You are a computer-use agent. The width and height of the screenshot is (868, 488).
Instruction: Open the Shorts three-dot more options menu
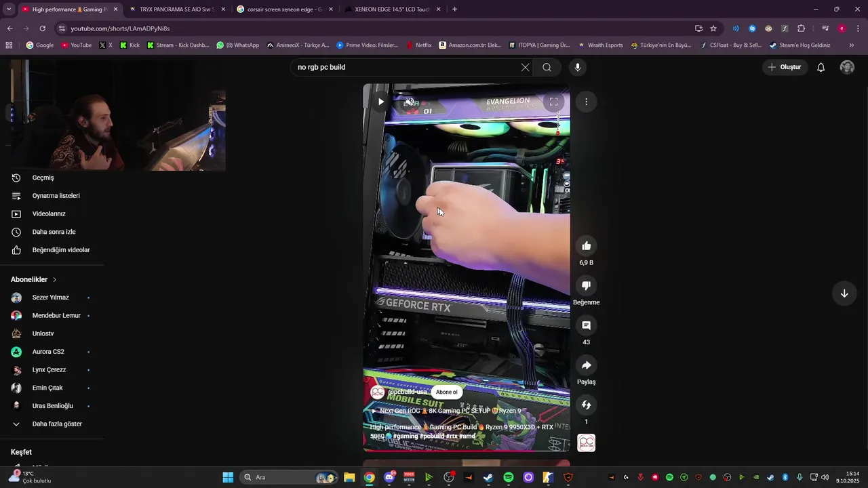[586, 102]
